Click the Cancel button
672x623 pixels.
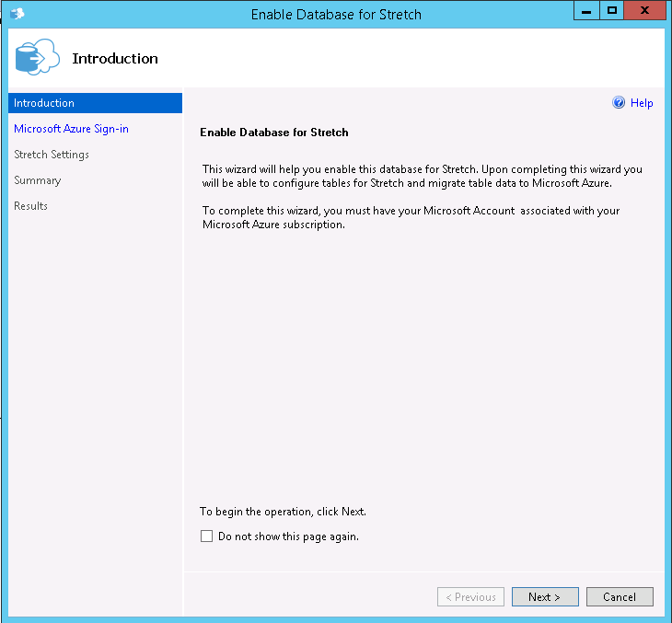(x=620, y=596)
